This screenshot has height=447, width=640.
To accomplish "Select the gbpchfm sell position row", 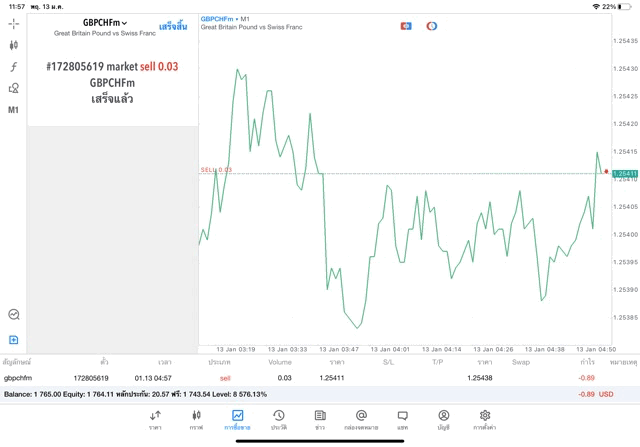I will point(300,378).
